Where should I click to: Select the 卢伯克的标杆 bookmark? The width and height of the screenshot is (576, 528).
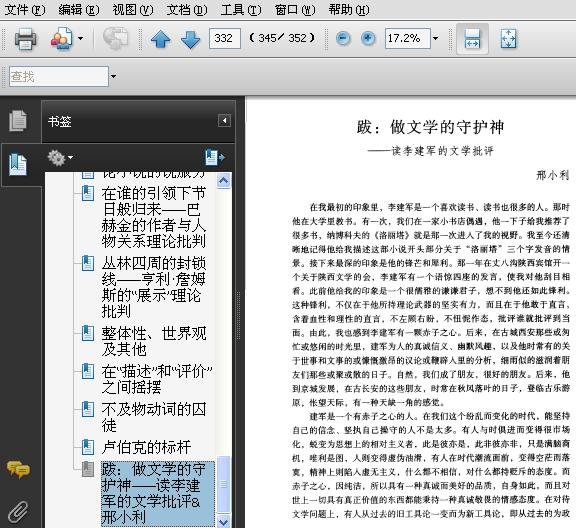pyautogui.click(x=147, y=447)
